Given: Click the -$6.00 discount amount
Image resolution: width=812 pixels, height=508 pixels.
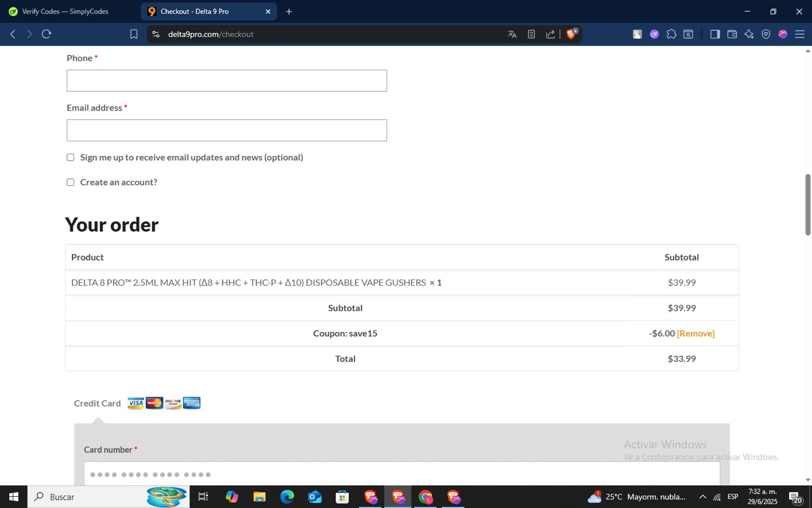Looking at the screenshot, I should (662, 334).
